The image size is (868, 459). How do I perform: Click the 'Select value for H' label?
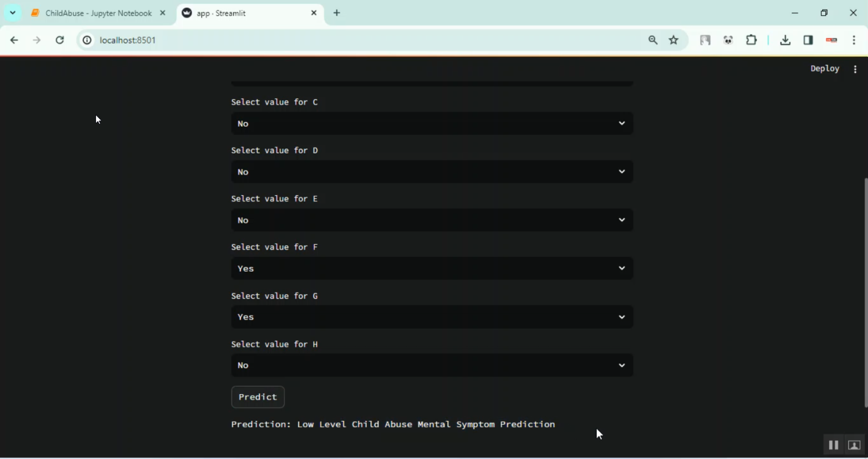coord(274,344)
